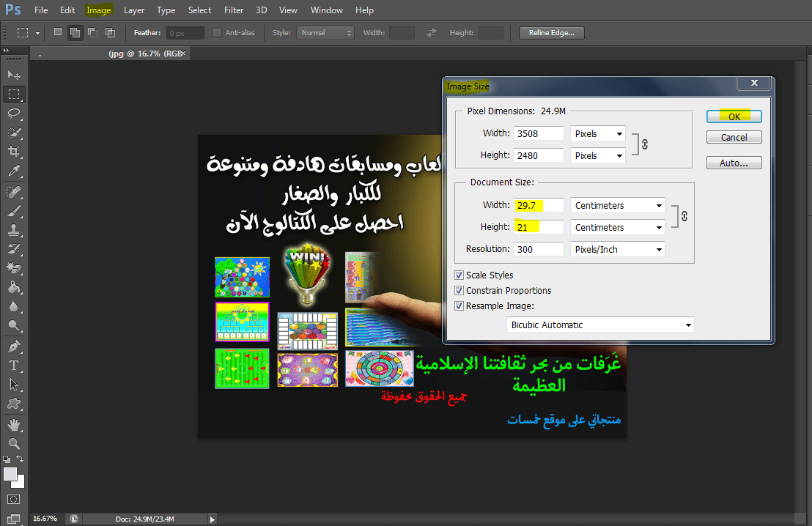
Task: Click OK in the Image Size dialog
Action: point(734,116)
